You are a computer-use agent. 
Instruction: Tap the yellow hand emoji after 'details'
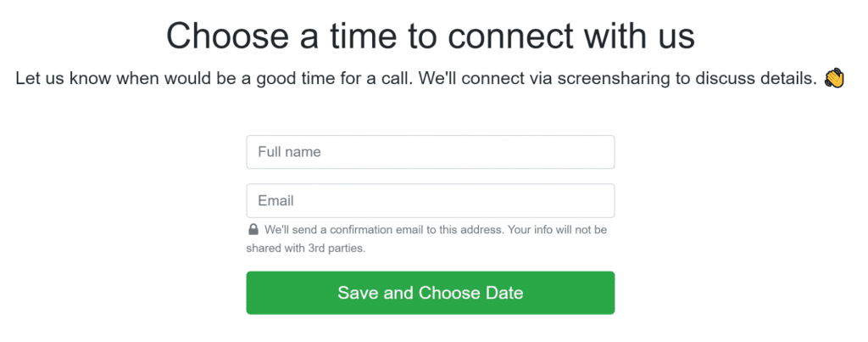coord(834,78)
